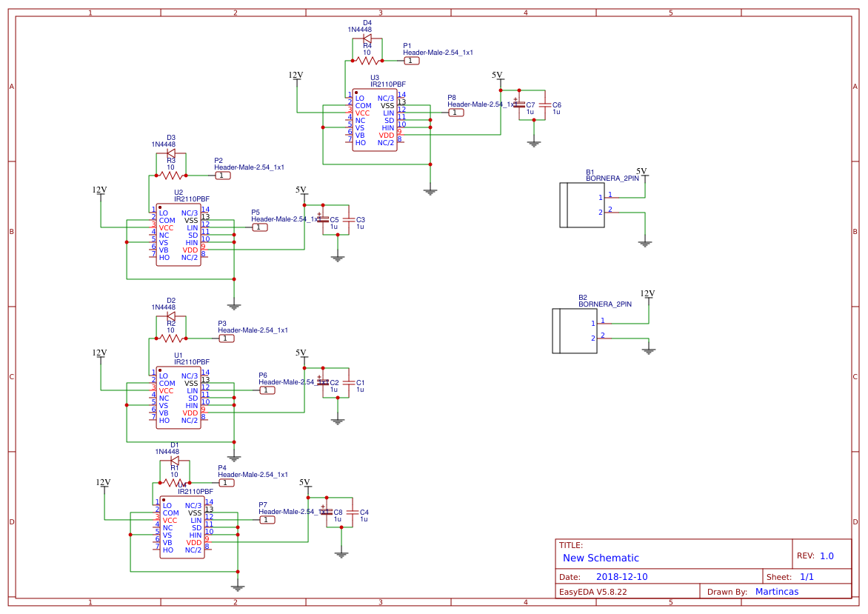This screenshot has height=614, width=868.
Task: Select capacitor C8 at the bottom
Action: tap(327, 513)
